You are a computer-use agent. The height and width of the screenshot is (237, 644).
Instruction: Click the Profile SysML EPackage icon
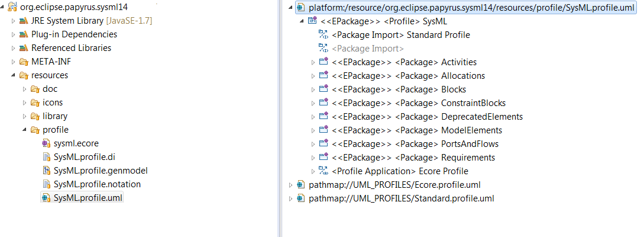pos(312,21)
